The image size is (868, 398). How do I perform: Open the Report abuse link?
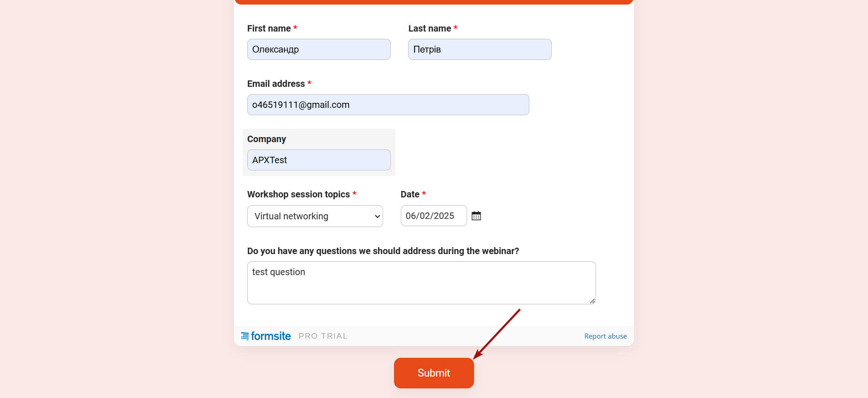pos(606,336)
